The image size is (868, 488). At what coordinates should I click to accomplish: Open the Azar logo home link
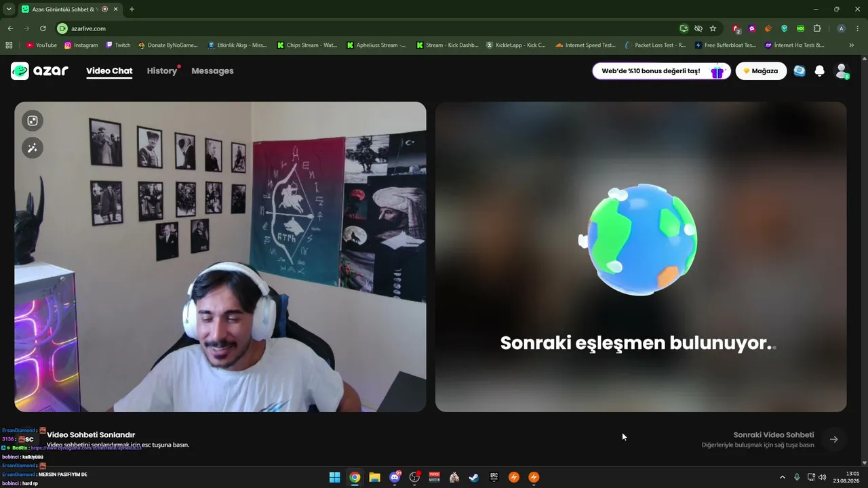click(x=39, y=71)
